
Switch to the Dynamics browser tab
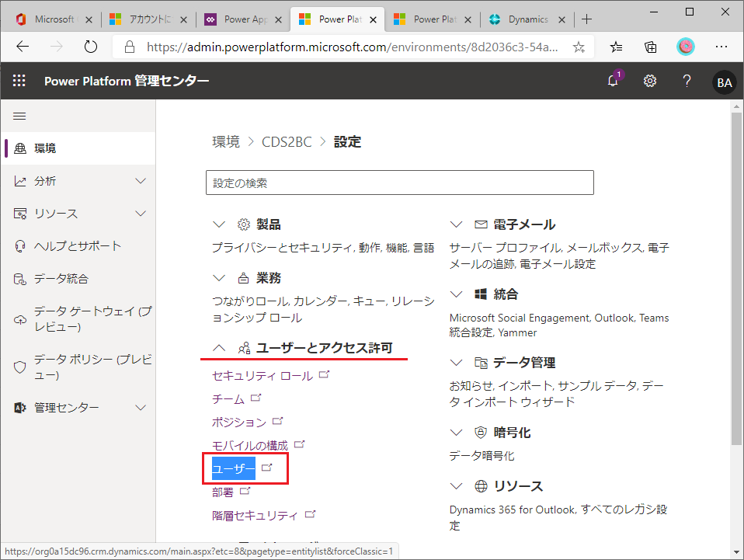527,19
